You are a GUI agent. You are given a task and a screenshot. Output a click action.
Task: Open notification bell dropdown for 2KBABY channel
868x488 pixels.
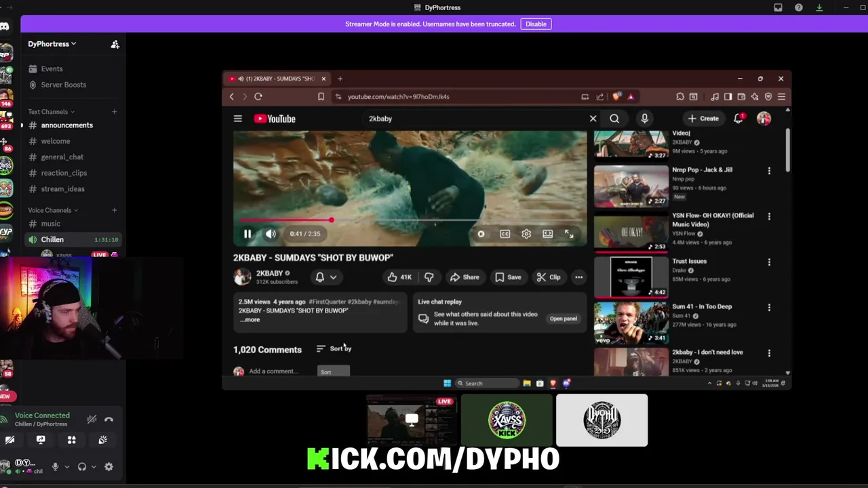[x=326, y=277]
